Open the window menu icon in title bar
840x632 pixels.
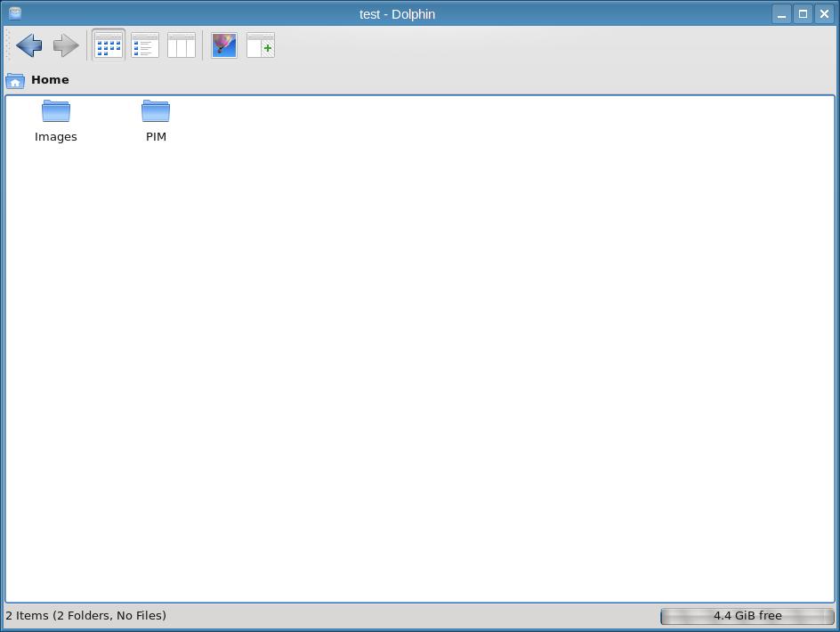(x=15, y=13)
